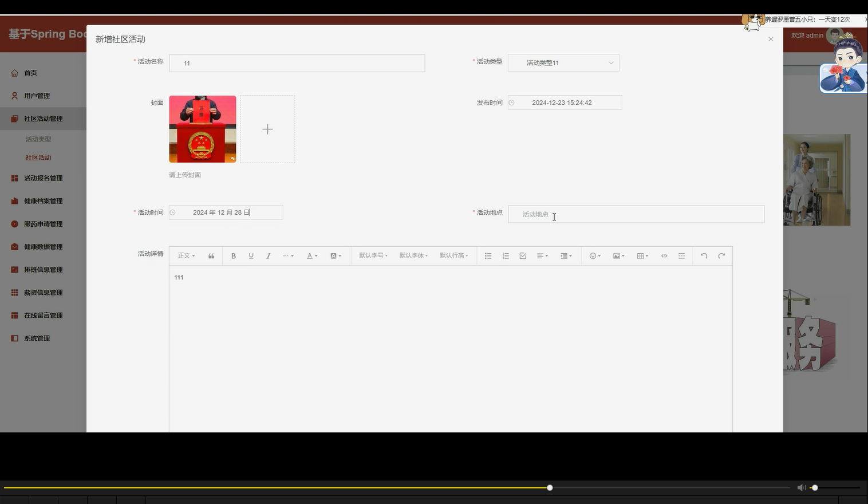The image size is (868, 504).
Task: Toggle blockquote in editor toolbar
Action: 211,256
